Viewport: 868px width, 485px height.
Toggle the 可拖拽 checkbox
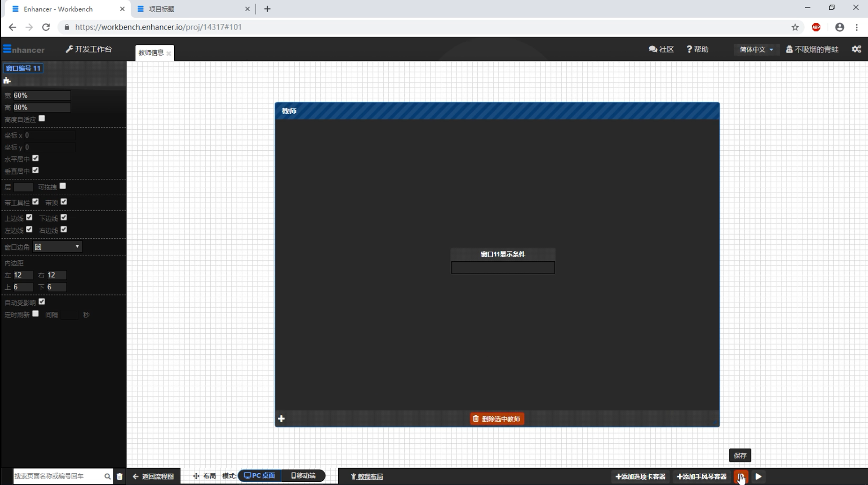tap(63, 186)
